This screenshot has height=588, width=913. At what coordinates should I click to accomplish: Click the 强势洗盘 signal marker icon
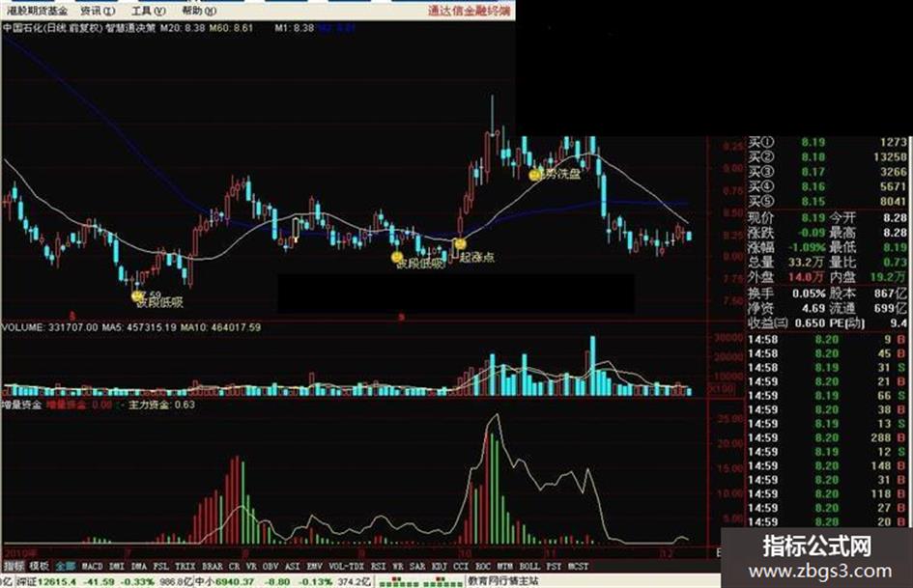[534, 174]
